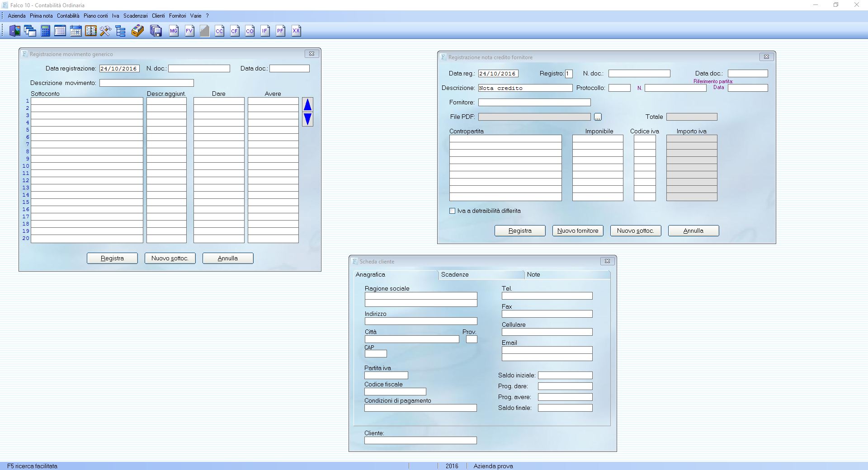Click Registra in nota credito fornitore window
Viewport: 868px width, 470px height.
(520, 231)
